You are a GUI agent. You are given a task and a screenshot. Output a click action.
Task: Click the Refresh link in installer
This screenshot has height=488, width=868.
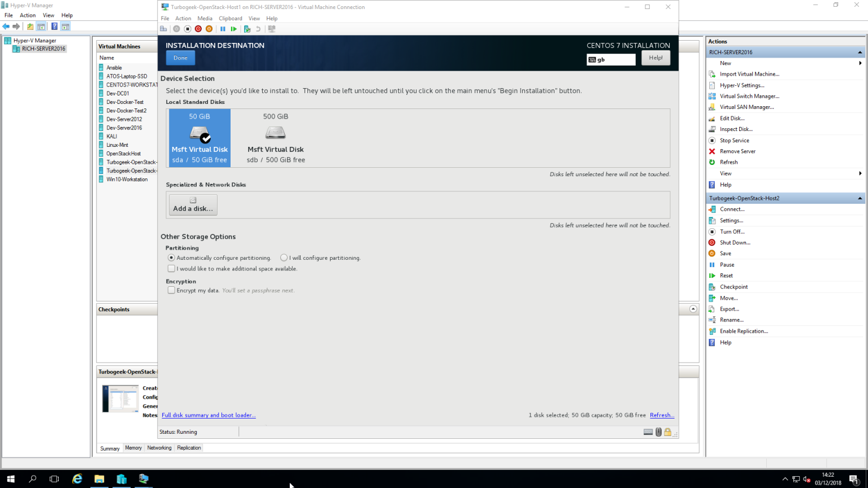(662, 415)
